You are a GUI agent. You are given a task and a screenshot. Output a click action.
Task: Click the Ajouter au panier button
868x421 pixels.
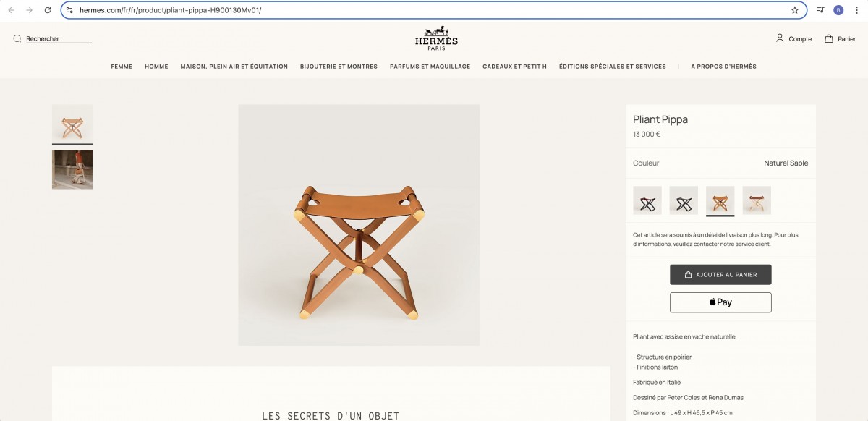(x=720, y=275)
